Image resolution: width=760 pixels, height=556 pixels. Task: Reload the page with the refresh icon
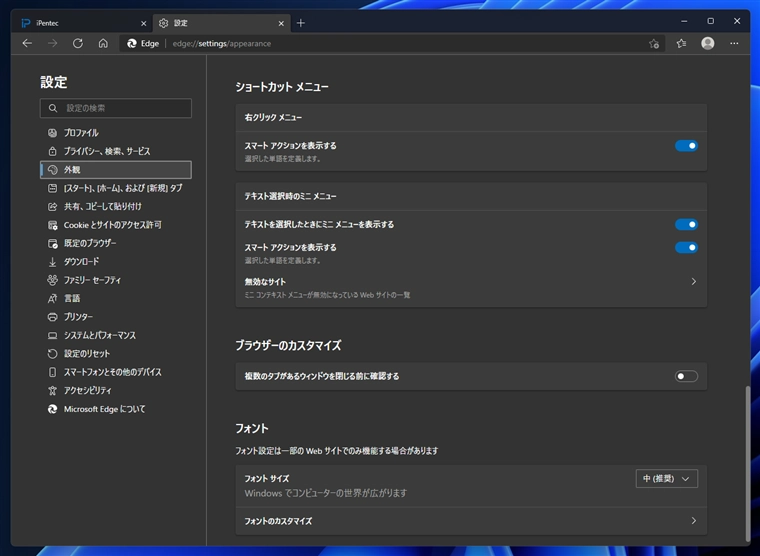pos(78,44)
